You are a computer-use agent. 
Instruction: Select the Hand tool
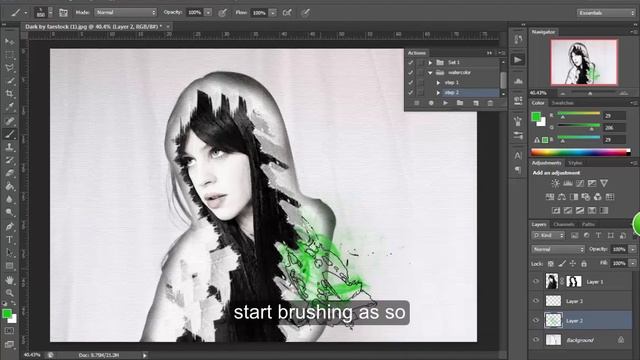pyautogui.click(x=9, y=280)
